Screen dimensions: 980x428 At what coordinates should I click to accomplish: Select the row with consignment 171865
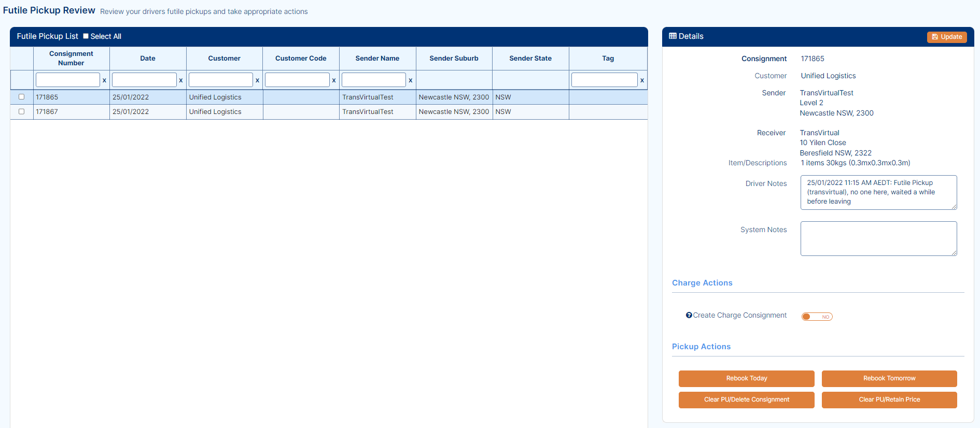(x=329, y=97)
